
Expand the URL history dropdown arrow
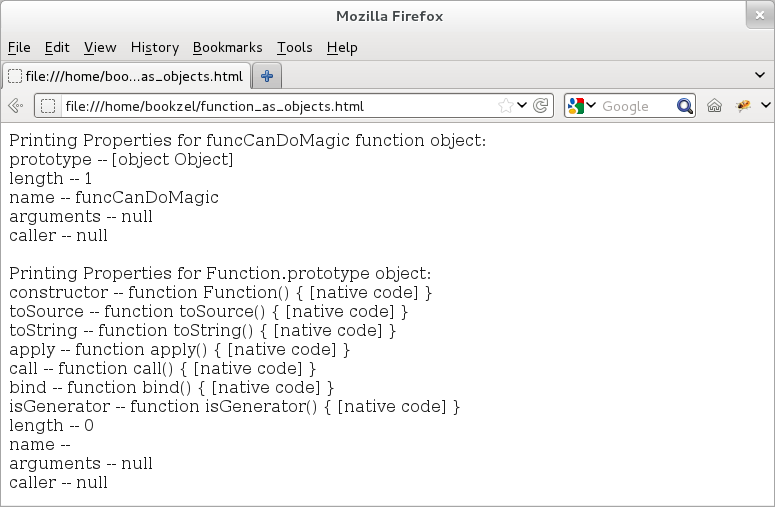tap(522, 106)
